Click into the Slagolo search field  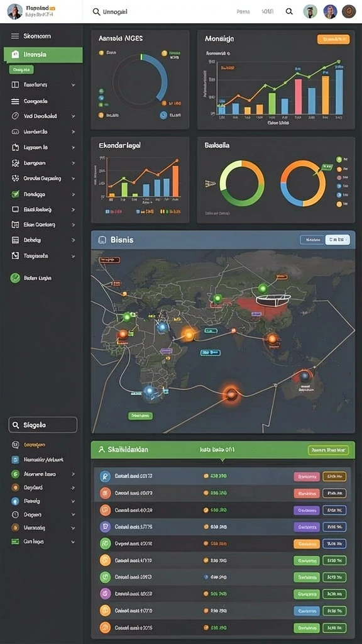(43, 425)
